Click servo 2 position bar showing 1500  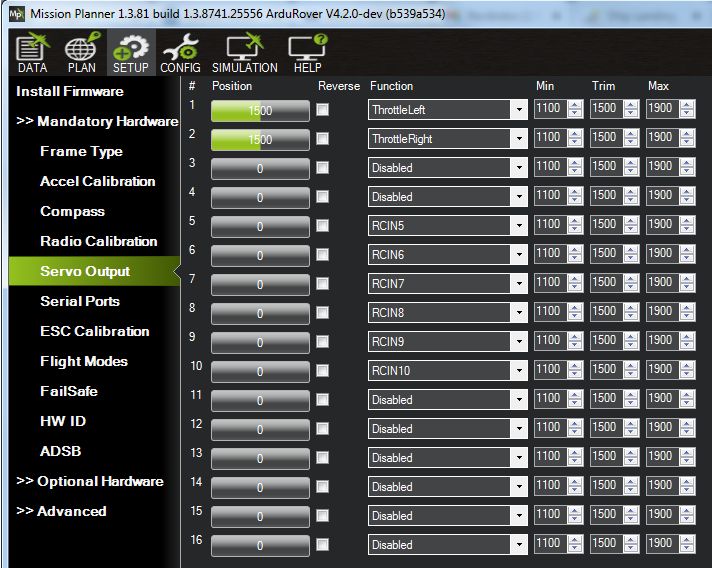pos(259,140)
